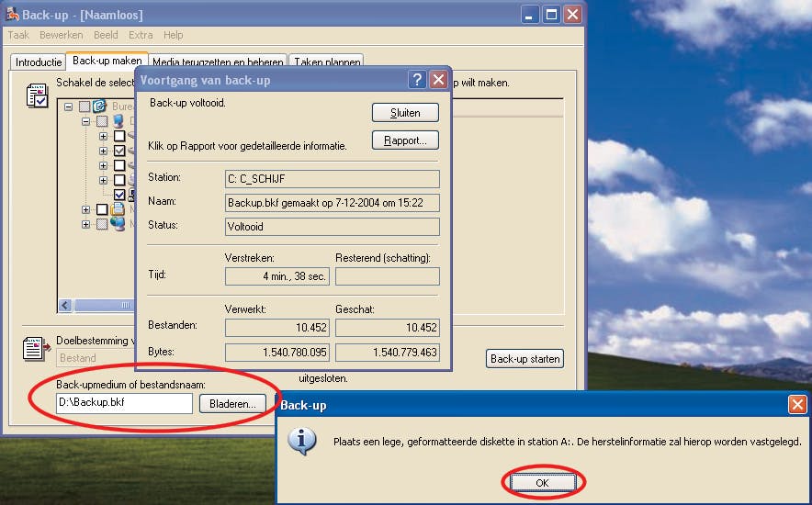812x505 pixels.
Task: Expand the third drive node under the computer
Action: coord(103,165)
